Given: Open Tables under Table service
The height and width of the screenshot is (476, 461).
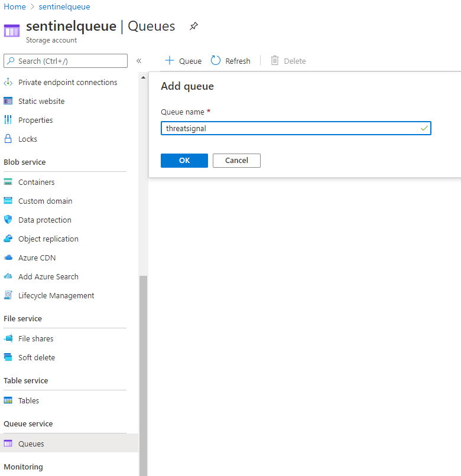Looking at the screenshot, I should coord(28,401).
